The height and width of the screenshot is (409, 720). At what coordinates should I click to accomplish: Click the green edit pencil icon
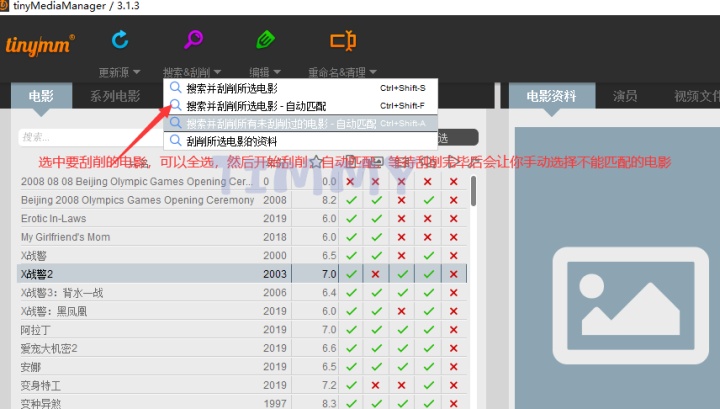[x=265, y=40]
